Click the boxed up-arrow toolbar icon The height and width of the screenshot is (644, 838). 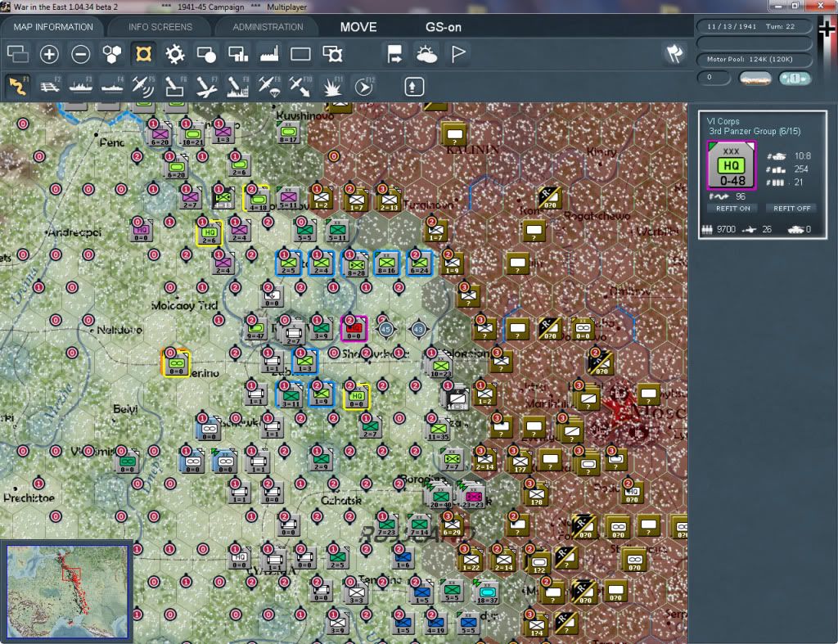(413, 87)
